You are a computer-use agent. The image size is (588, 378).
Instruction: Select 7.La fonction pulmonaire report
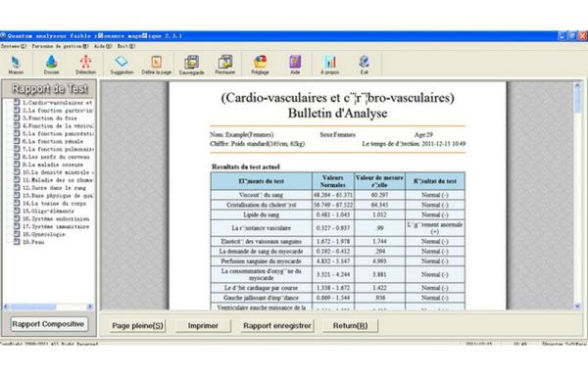[x=58, y=149]
